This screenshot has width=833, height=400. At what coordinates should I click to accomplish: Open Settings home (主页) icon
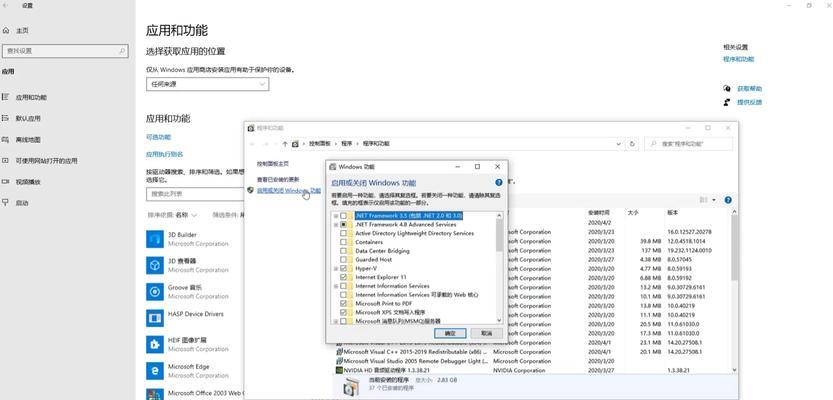coord(6,31)
